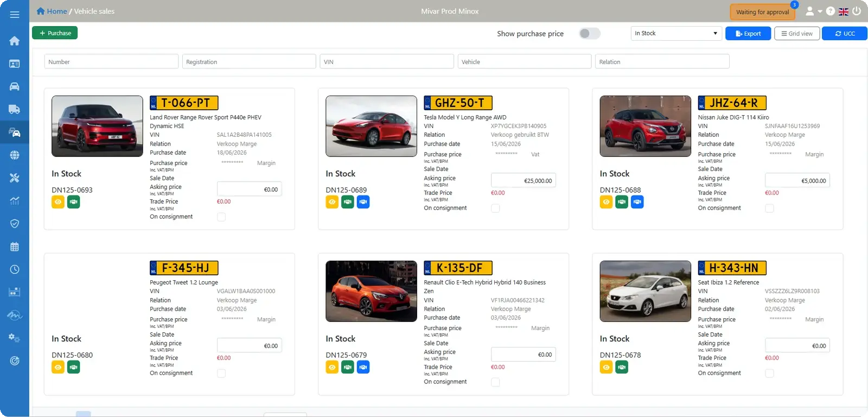Open the user account dropdown

click(813, 11)
